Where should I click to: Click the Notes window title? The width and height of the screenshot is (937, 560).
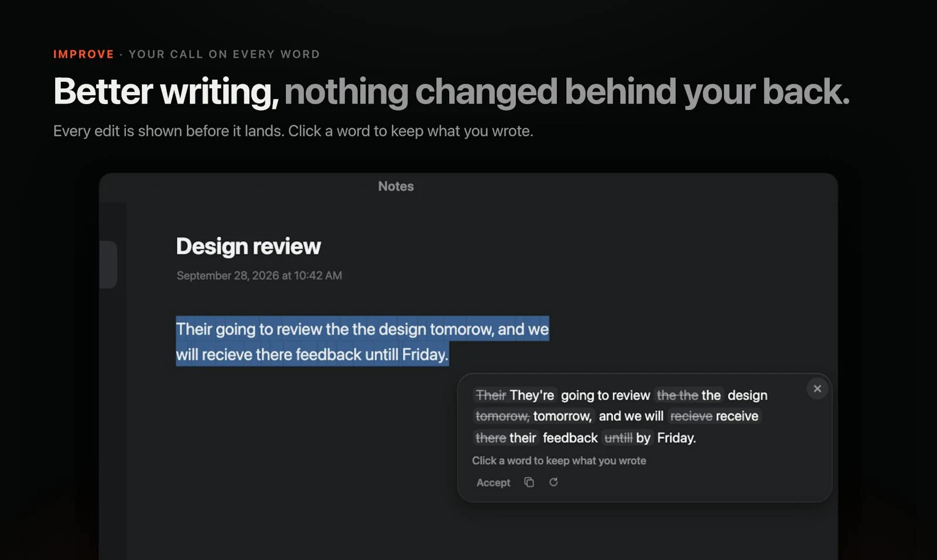396,186
